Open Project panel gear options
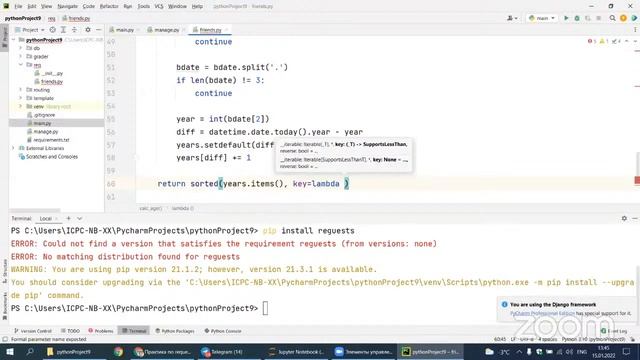The height and width of the screenshot is (360, 640). (x=88, y=30)
